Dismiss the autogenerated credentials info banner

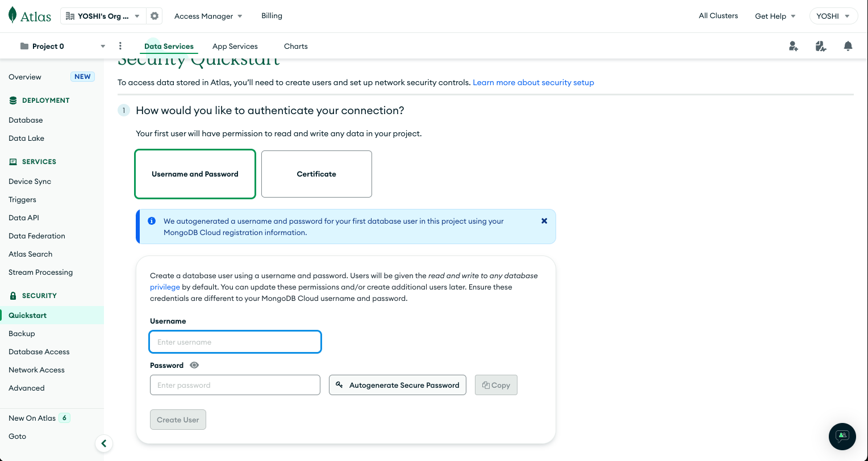[544, 221]
